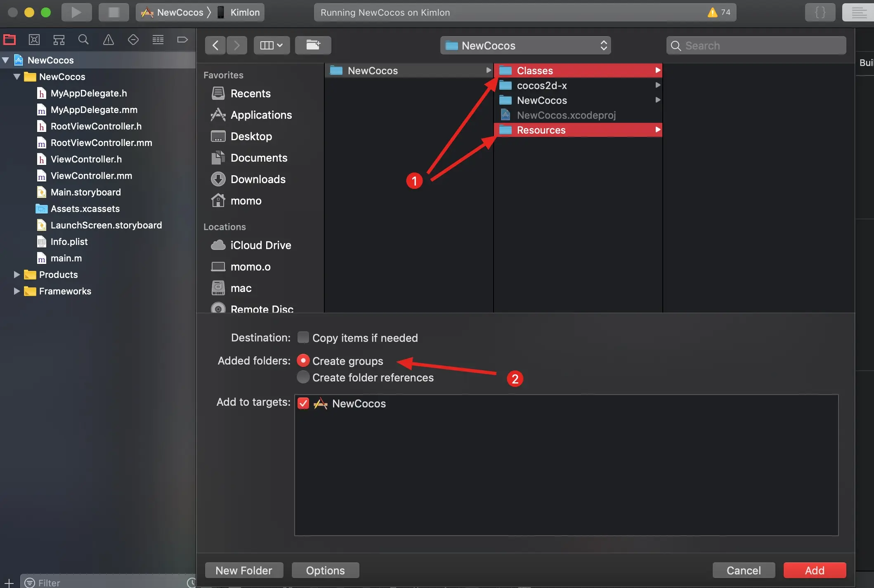Open the Issue navigator warning icon

click(x=108, y=40)
